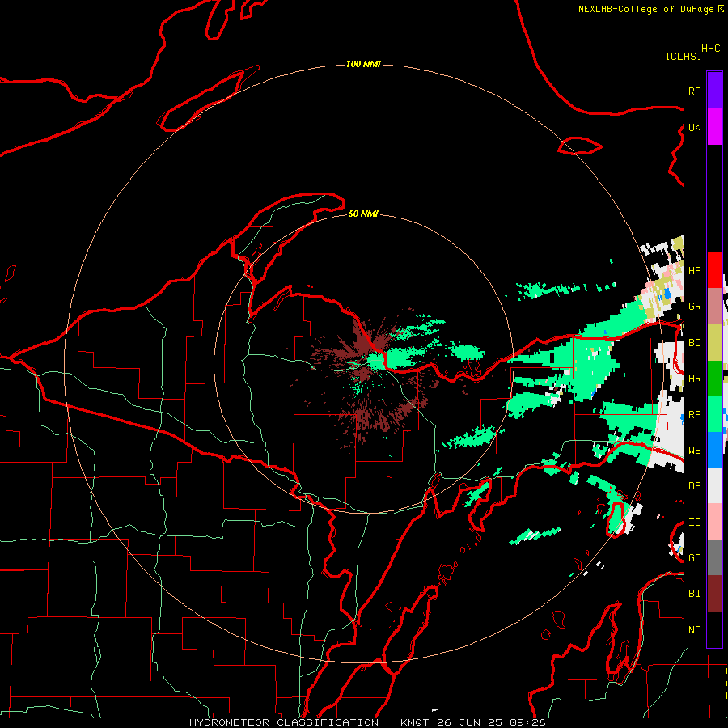The image size is (728, 728).
Task: Click the HA red legend swatch
Action: (714, 270)
